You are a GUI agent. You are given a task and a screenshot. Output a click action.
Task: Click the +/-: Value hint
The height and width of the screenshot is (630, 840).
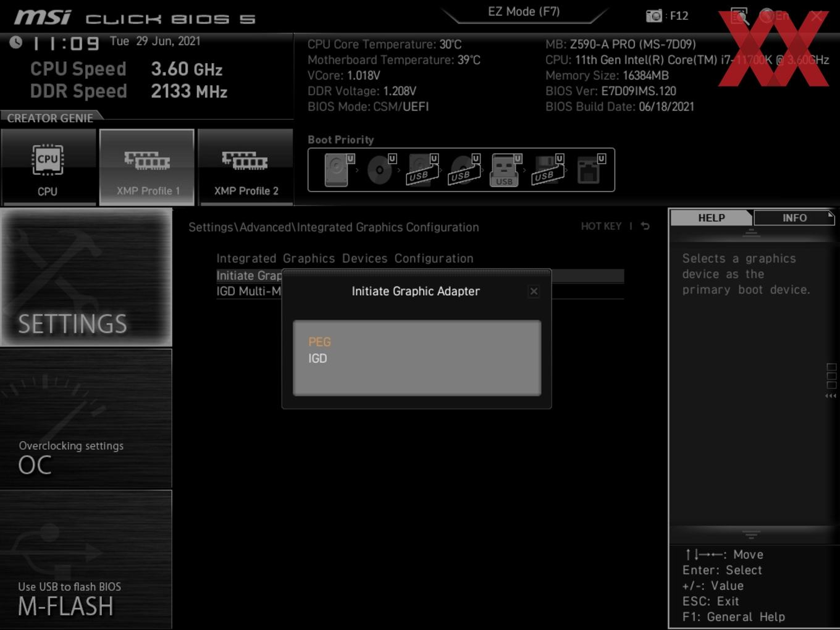coord(713,586)
